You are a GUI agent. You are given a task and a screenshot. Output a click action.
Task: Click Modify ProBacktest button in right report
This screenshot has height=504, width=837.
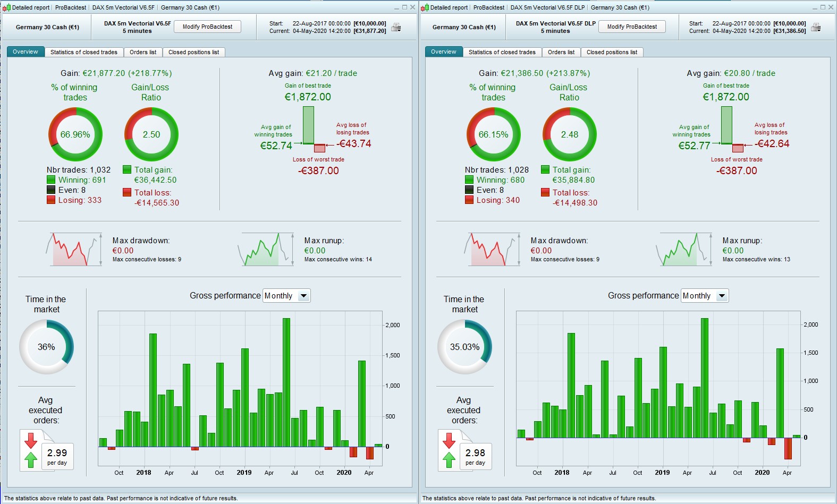pos(632,27)
